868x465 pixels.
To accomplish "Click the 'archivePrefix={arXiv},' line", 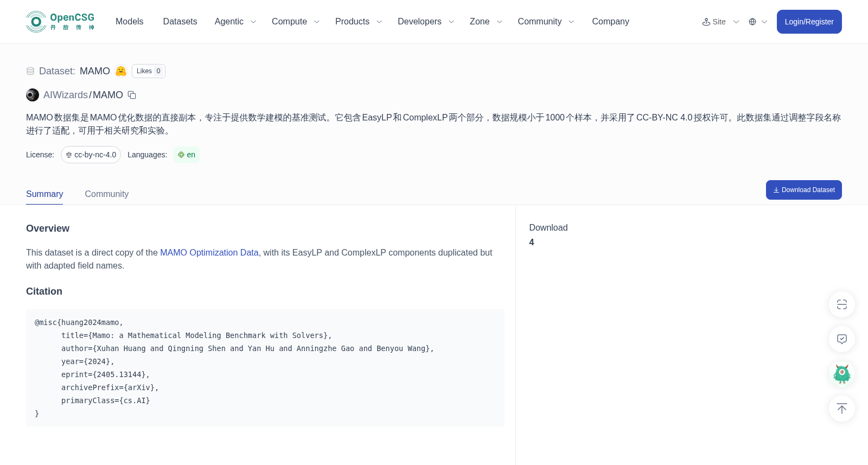I will click(x=110, y=387).
